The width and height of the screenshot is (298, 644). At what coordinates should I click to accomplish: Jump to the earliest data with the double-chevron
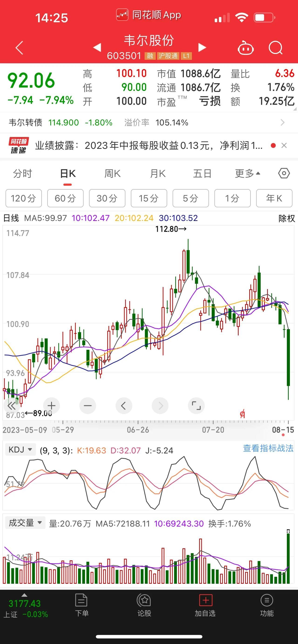[11, 406]
